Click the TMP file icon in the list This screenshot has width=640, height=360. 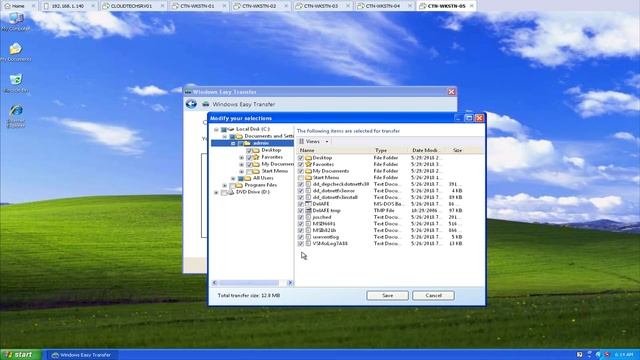pos(309,211)
